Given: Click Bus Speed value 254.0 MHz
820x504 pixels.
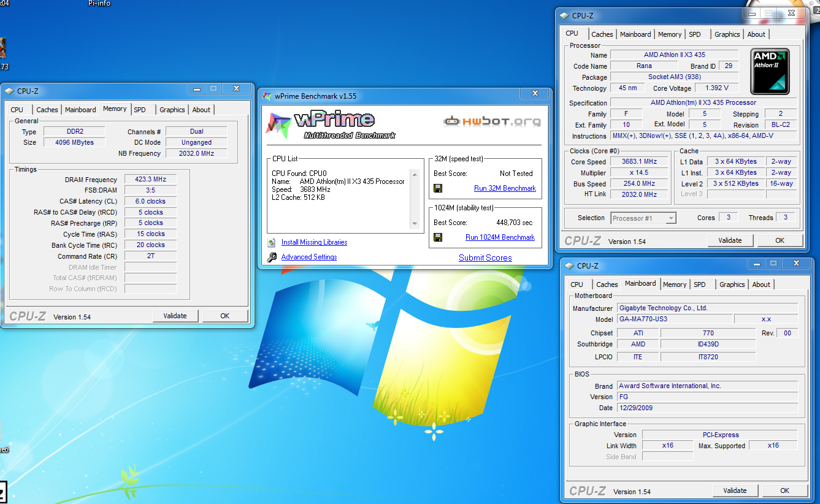Looking at the screenshot, I should click(x=639, y=183).
